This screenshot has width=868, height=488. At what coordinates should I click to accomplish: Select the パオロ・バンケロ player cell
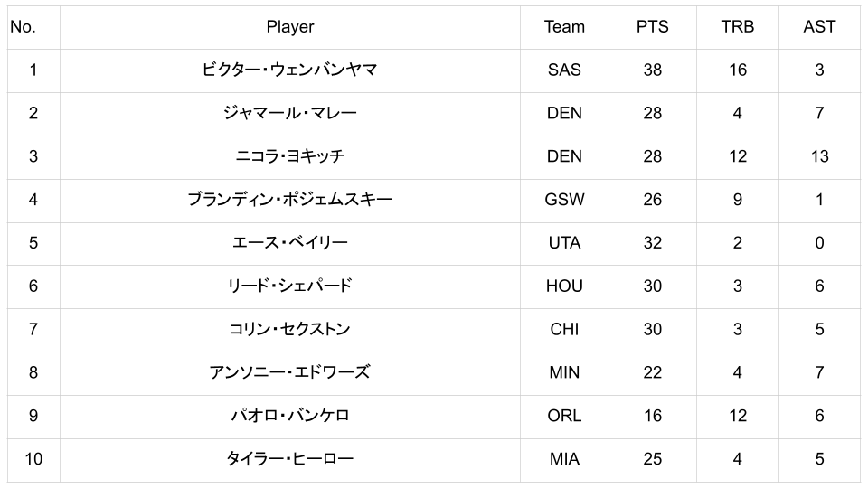(x=289, y=416)
